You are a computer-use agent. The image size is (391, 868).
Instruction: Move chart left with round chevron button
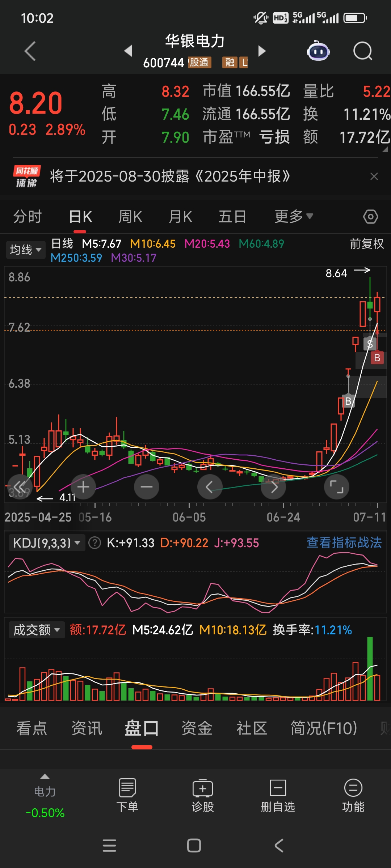point(210,487)
